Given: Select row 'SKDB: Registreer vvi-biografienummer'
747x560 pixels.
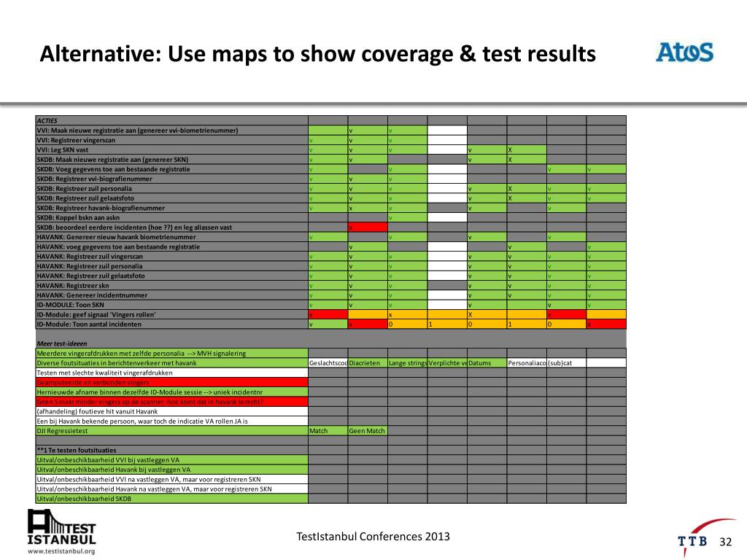Looking at the screenshot, I should pyautogui.click(x=172, y=179).
